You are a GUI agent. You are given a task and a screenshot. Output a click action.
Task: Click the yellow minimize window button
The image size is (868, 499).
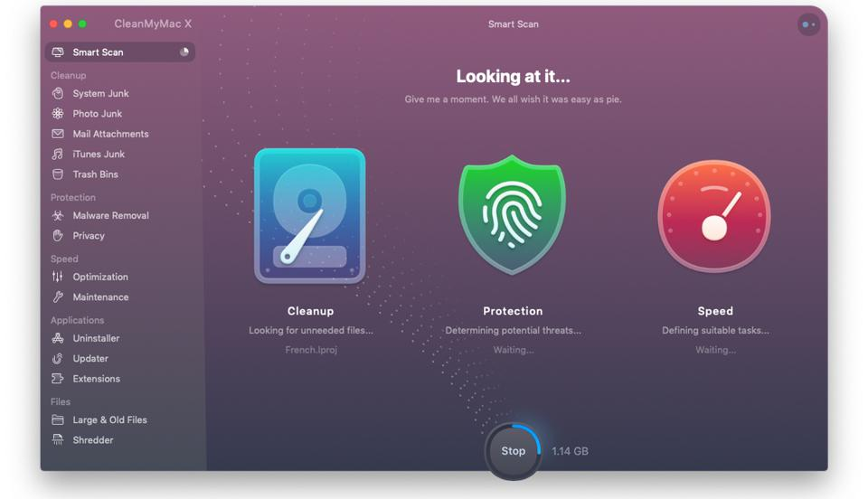point(68,24)
